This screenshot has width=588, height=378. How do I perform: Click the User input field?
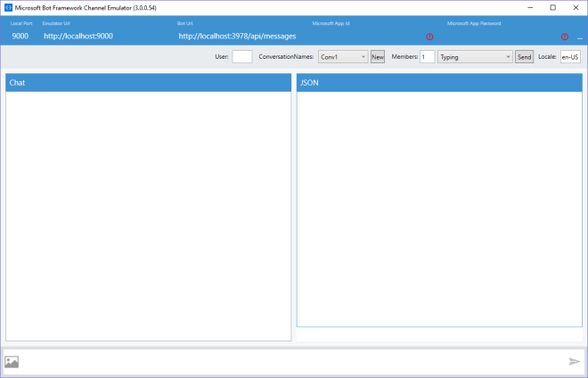click(x=241, y=57)
